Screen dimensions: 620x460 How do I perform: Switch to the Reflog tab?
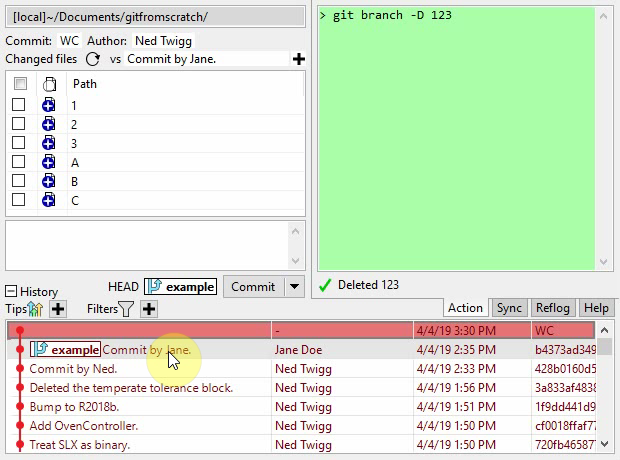pyautogui.click(x=553, y=308)
